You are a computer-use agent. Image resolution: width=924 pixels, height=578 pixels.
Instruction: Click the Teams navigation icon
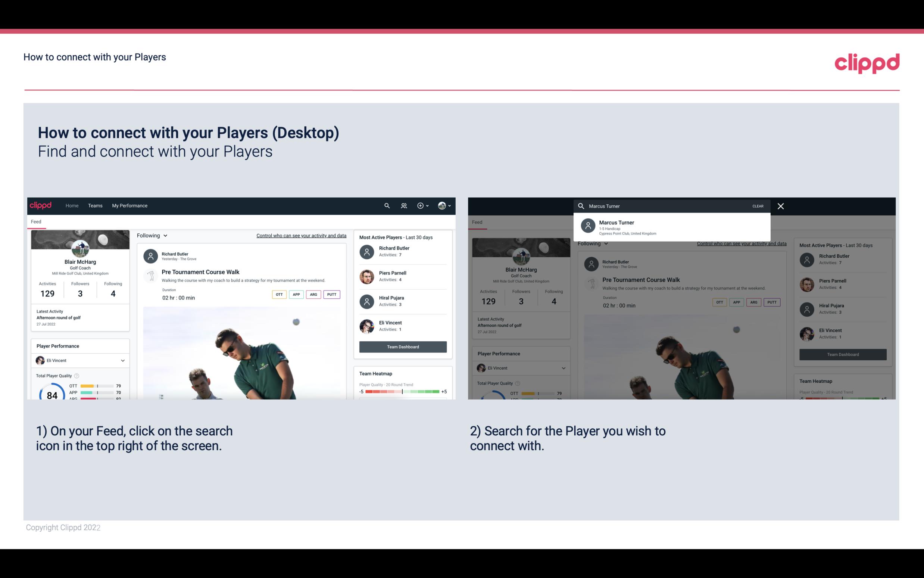point(95,205)
